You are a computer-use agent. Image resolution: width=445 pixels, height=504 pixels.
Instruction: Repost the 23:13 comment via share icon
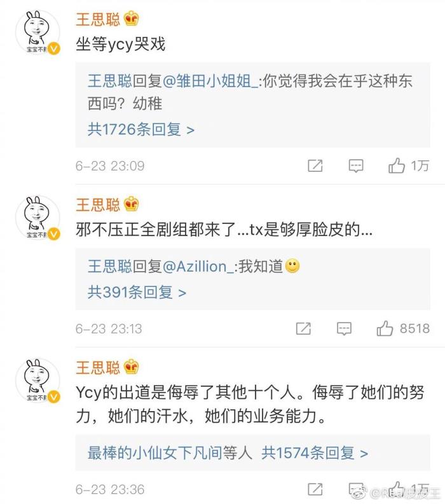(x=303, y=329)
